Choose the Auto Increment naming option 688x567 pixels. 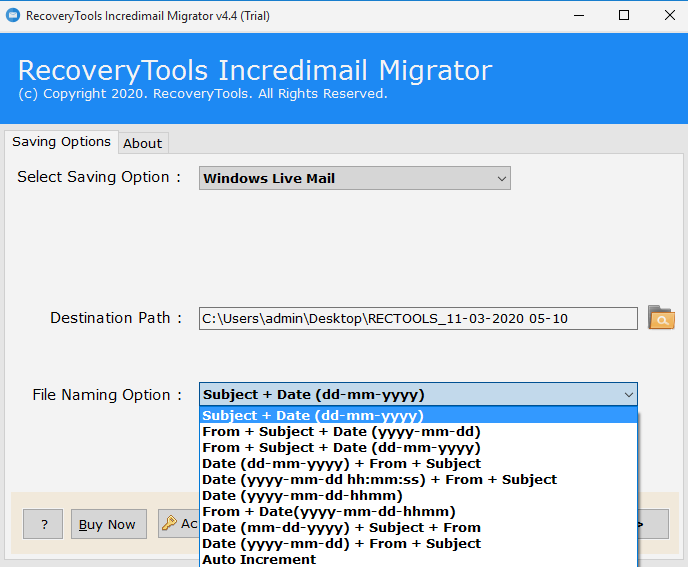click(x=259, y=559)
